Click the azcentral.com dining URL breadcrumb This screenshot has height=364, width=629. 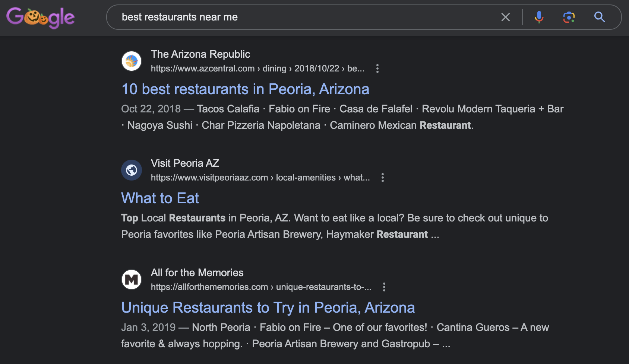coord(257,69)
